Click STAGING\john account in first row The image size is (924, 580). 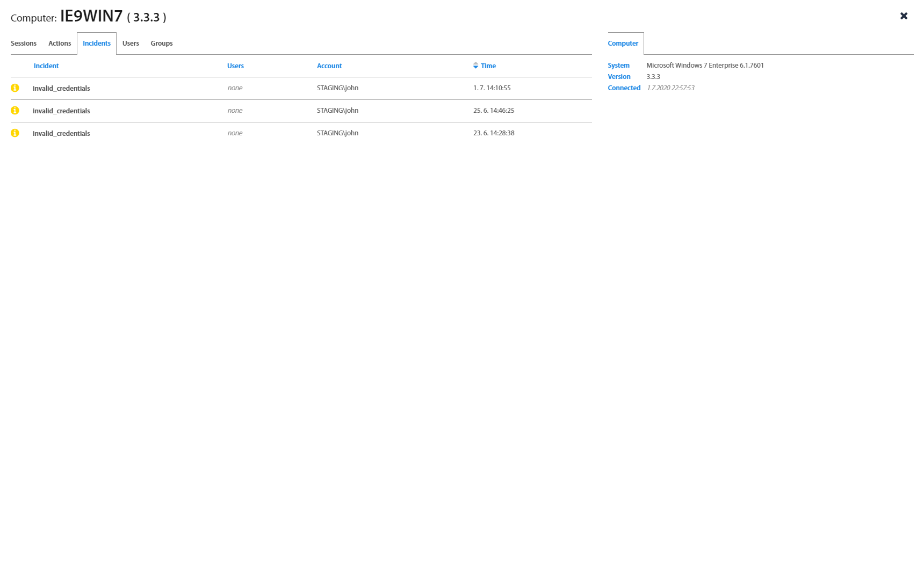click(x=337, y=88)
